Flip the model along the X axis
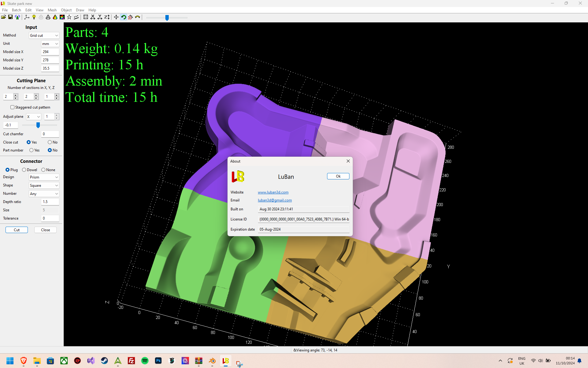 pos(93,17)
